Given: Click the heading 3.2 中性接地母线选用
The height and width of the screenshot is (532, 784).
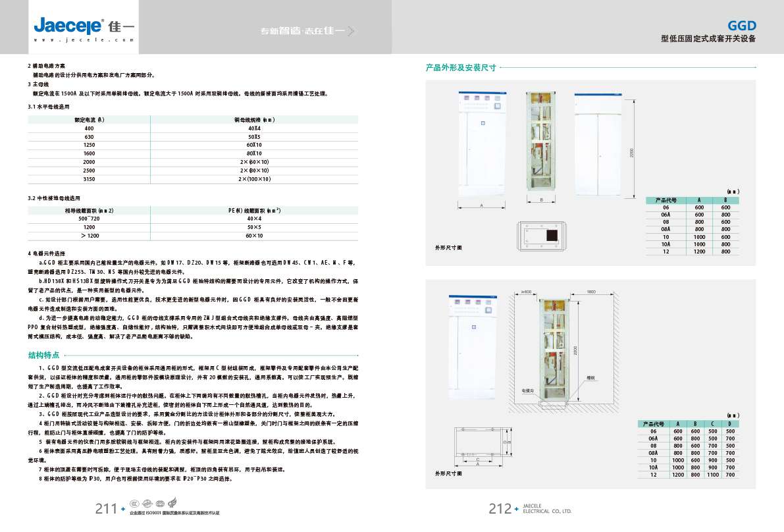Looking at the screenshot, I should coord(54,198).
